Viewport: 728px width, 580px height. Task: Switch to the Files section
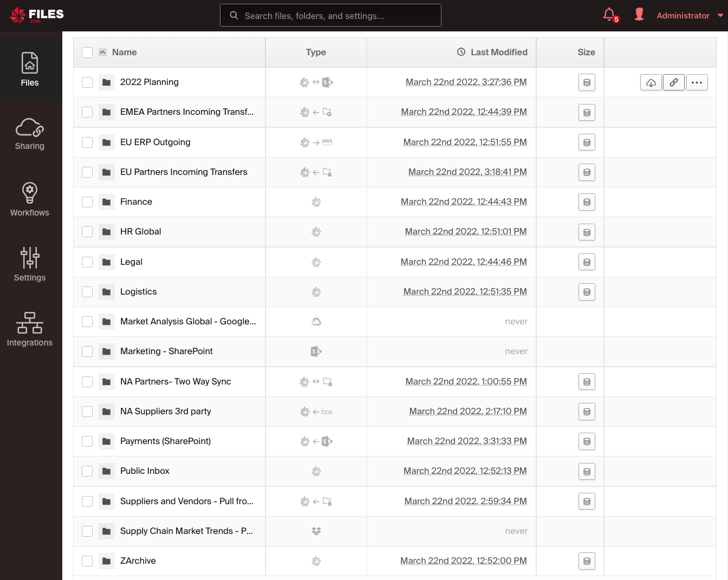pos(29,69)
